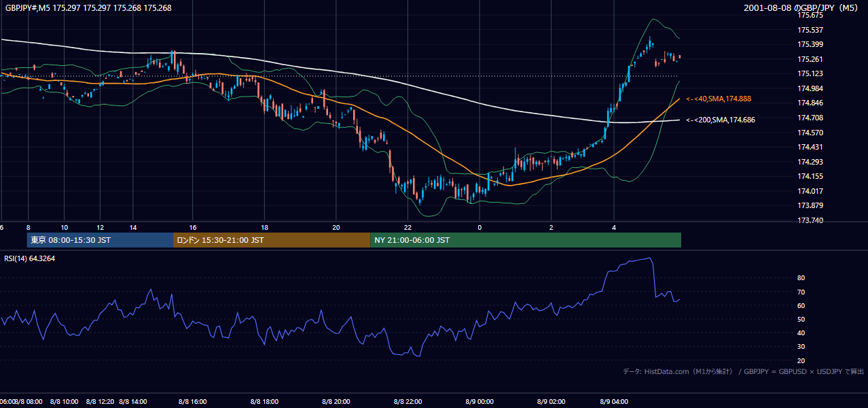Click the 8/9 00:00 bottom date label

coord(480,401)
